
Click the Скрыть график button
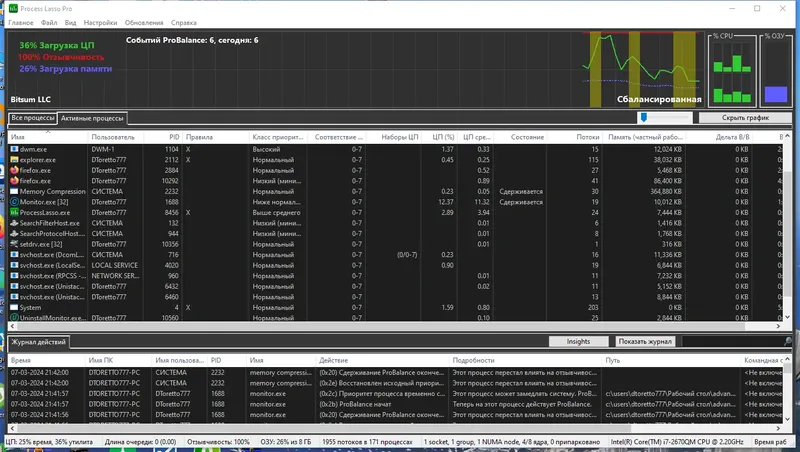[x=745, y=118]
